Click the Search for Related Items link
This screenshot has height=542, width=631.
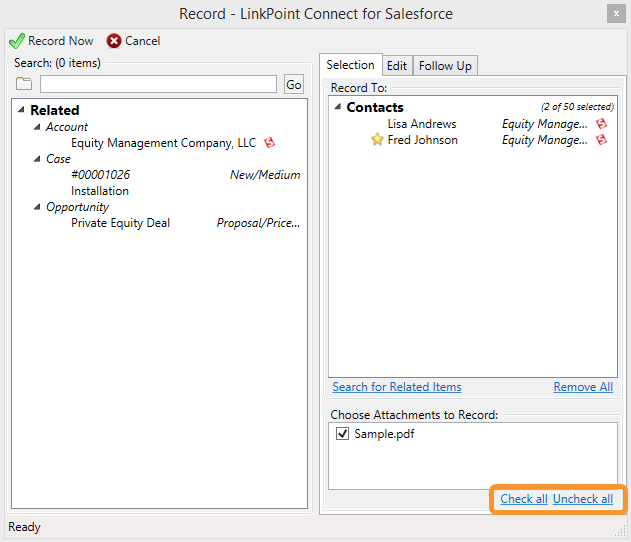[x=397, y=387]
